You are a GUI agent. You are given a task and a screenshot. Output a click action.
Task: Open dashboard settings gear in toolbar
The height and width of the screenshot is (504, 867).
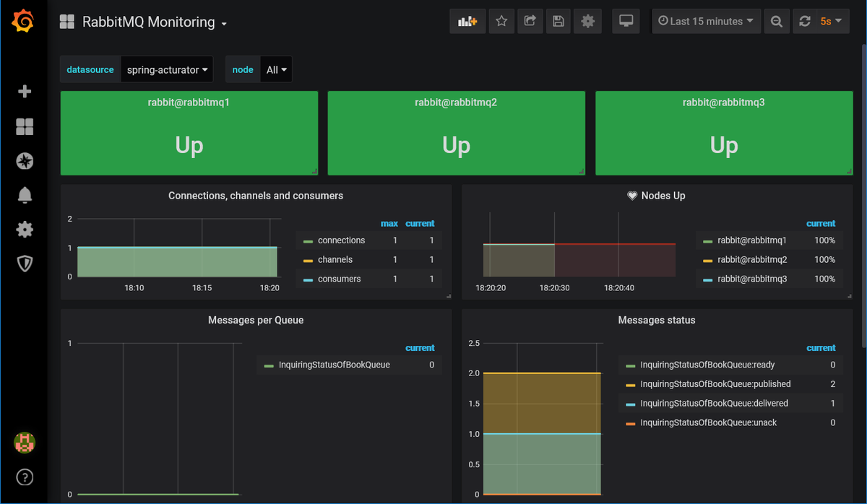pos(587,22)
